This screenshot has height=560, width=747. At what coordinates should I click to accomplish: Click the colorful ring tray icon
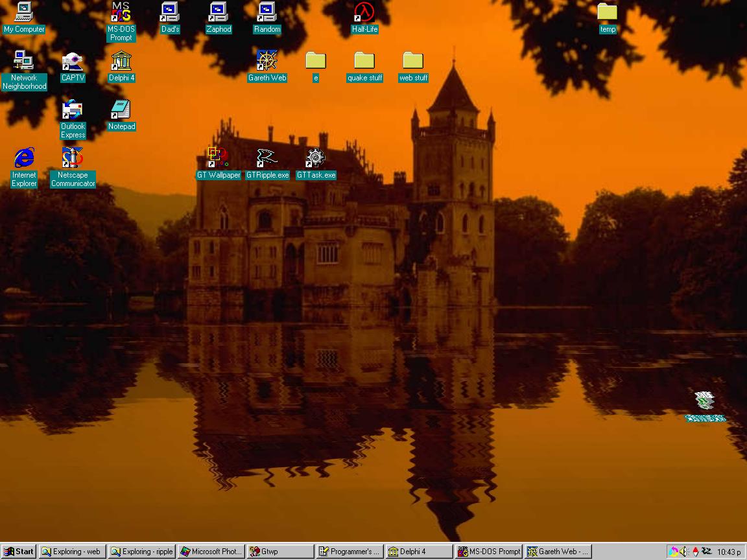[x=673, y=552]
